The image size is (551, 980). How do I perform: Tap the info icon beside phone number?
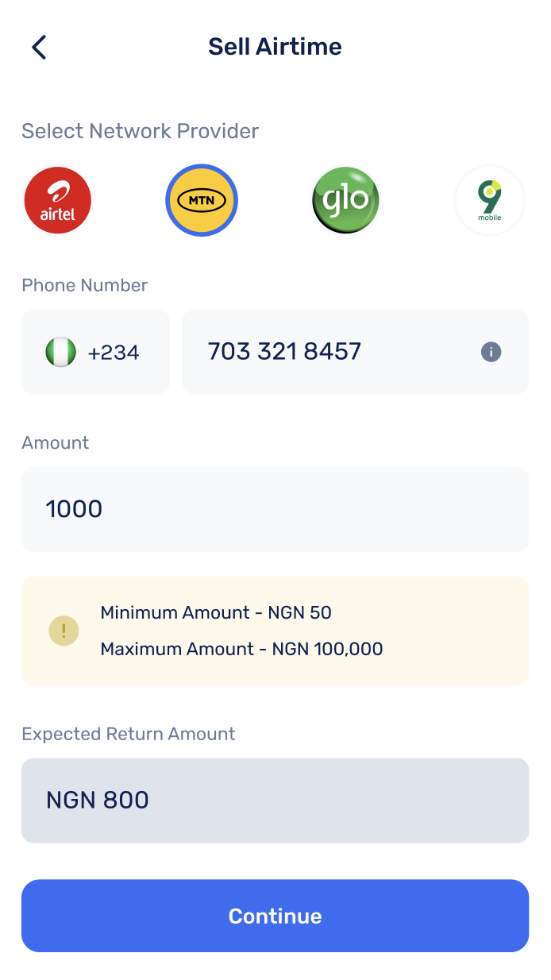(x=491, y=352)
